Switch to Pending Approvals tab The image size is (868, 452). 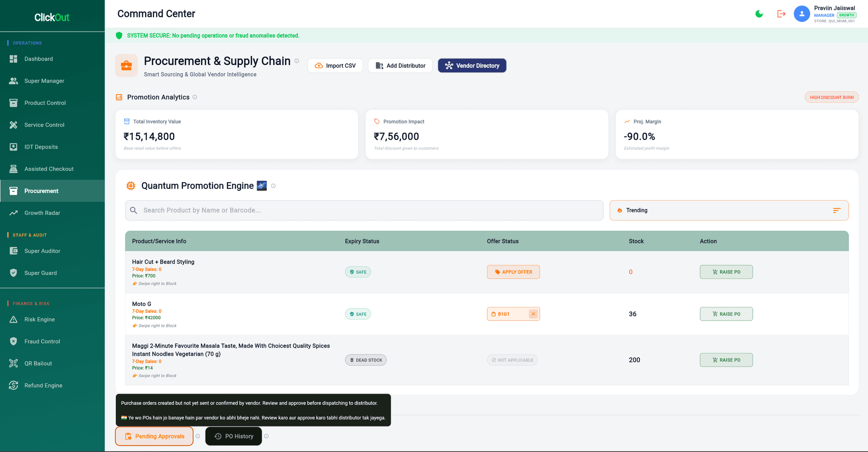pyautogui.click(x=154, y=436)
